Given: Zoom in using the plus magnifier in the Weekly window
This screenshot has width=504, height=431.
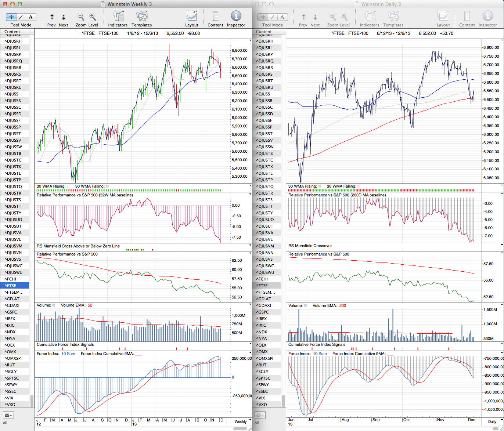Looking at the screenshot, I should coord(93,17).
